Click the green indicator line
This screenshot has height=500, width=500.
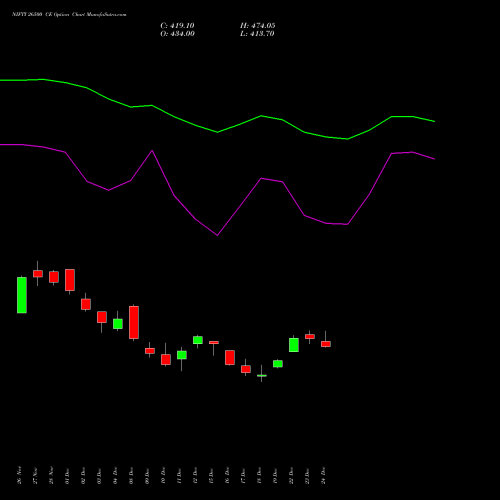tap(217, 132)
